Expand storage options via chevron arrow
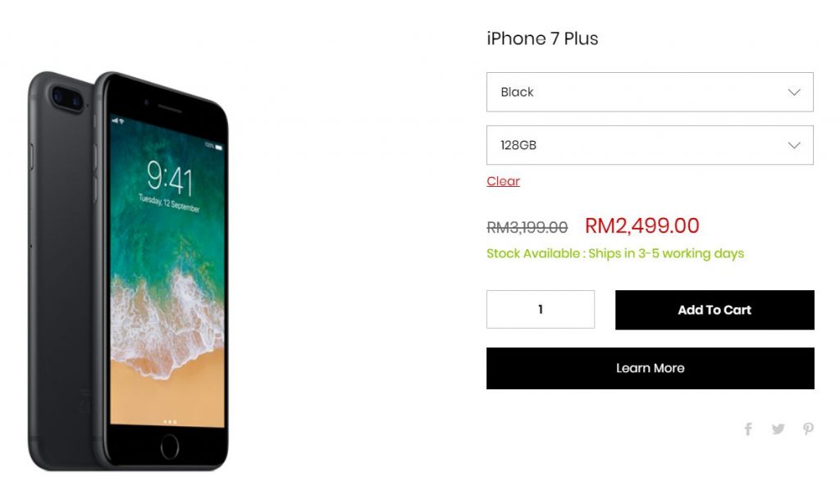 [794, 145]
